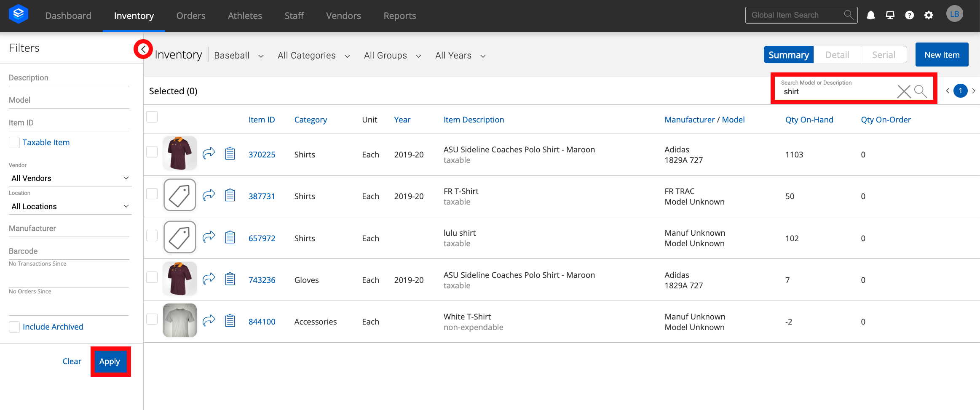Toggle the select-all checkbox in the header

(152, 117)
